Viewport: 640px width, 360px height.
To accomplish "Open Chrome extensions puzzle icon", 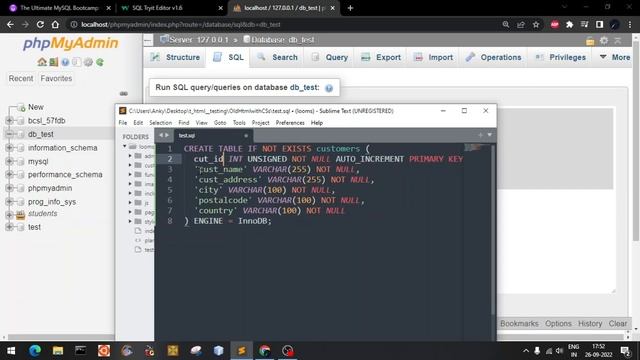I will (569, 24).
